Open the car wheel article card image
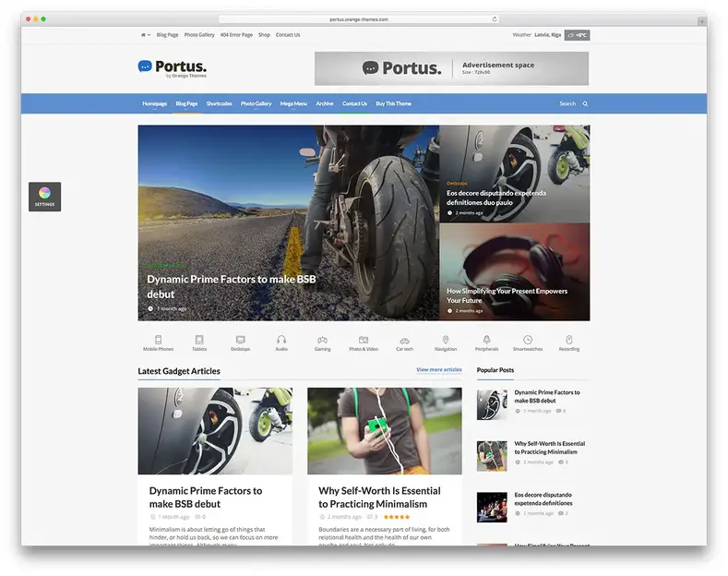The width and height of the screenshot is (728, 576). click(x=215, y=431)
